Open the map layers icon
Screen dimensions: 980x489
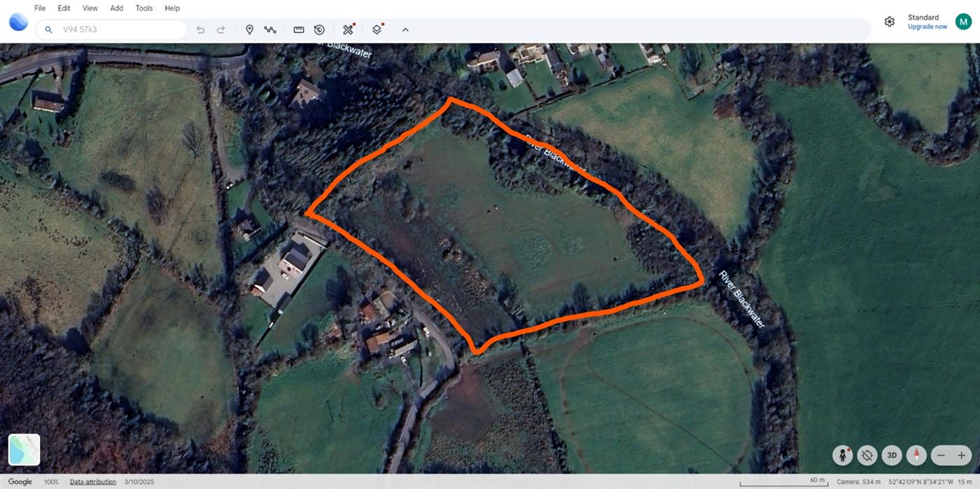pyautogui.click(x=377, y=29)
